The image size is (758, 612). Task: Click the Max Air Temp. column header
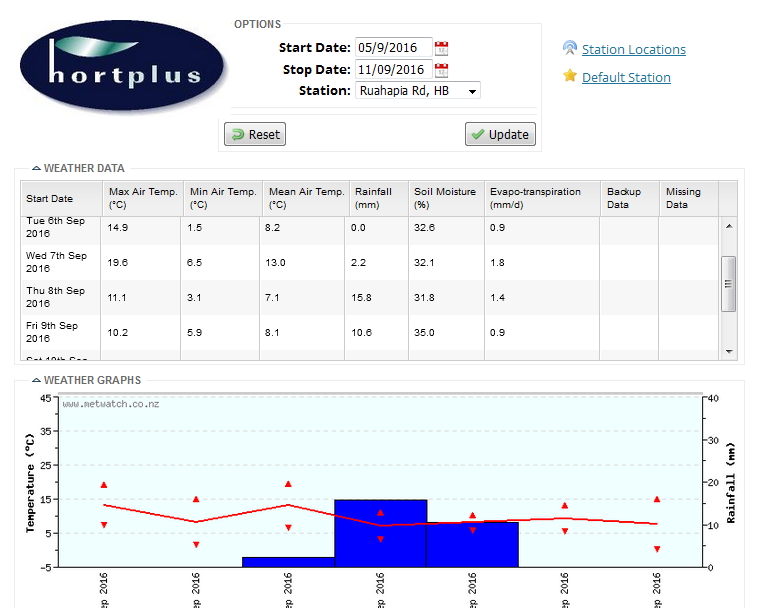point(143,199)
